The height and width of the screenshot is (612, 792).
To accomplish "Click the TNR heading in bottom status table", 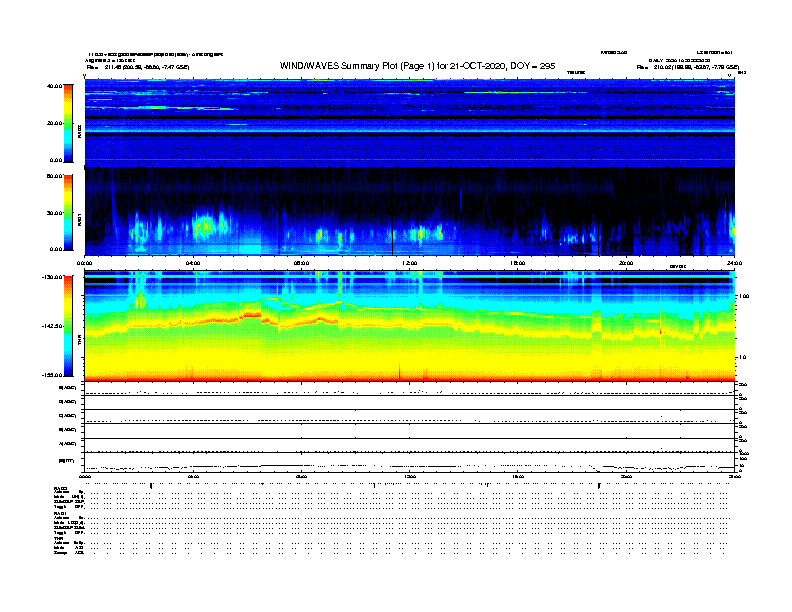I will (58, 538).
